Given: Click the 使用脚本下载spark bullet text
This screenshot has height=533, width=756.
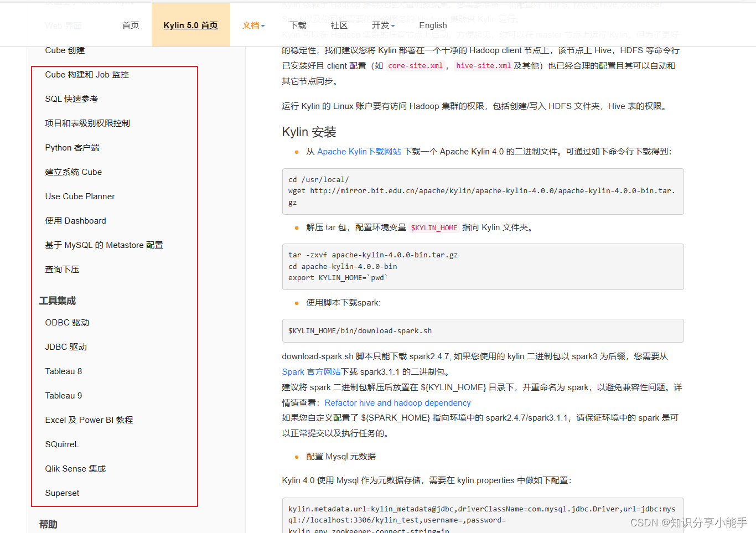Looking at the screenshot, I should coord(343,303).
